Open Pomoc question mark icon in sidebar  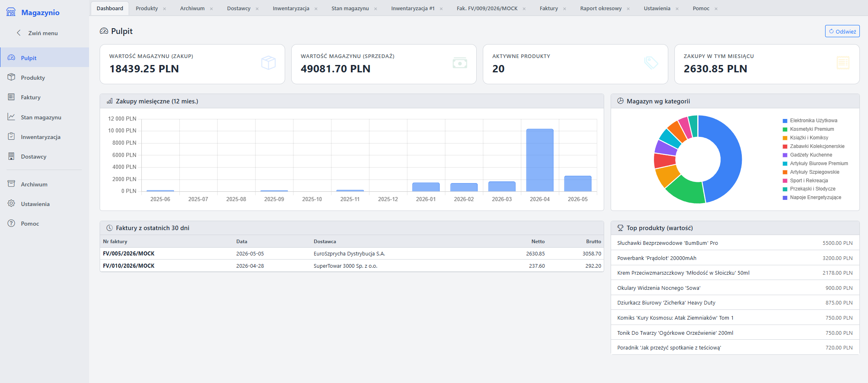pyautogui.click(x=11, y=223)
